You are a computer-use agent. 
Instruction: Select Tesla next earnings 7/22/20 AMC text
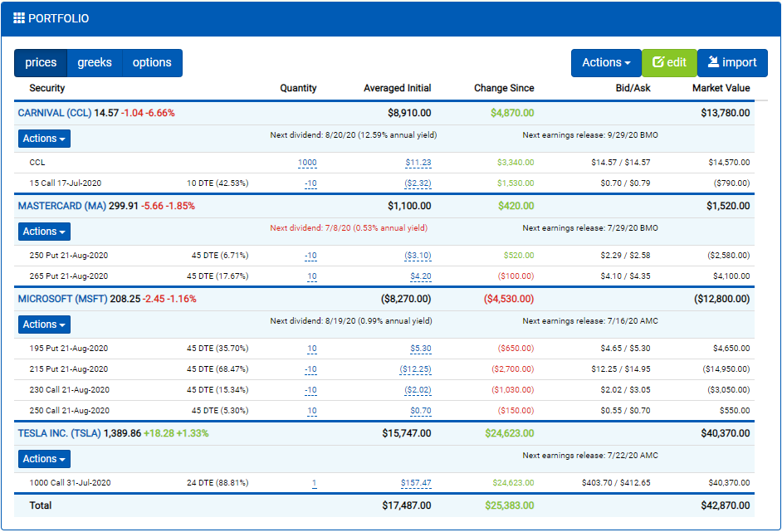coord(590,455)
